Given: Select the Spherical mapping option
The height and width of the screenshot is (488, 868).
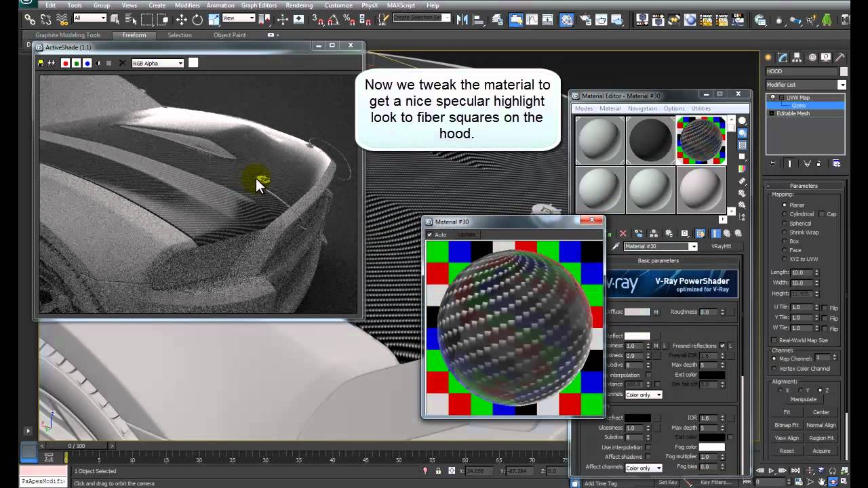Looking at the screenshot, I should 785,223.
